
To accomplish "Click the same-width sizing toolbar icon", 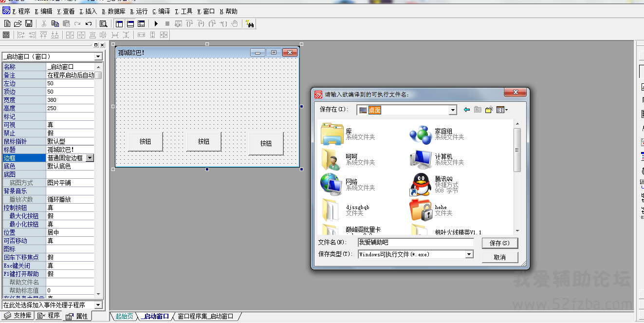I will [141, 35].
